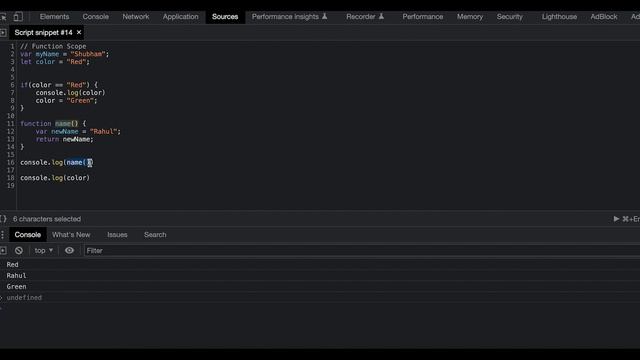The image size is (640, 360).
Task: Switch to the top Console panel tab
Action: pos(96,17)
